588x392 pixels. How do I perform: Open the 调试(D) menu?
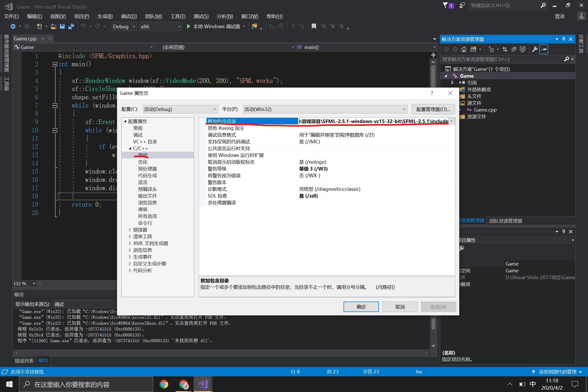(x=129, y=16)
